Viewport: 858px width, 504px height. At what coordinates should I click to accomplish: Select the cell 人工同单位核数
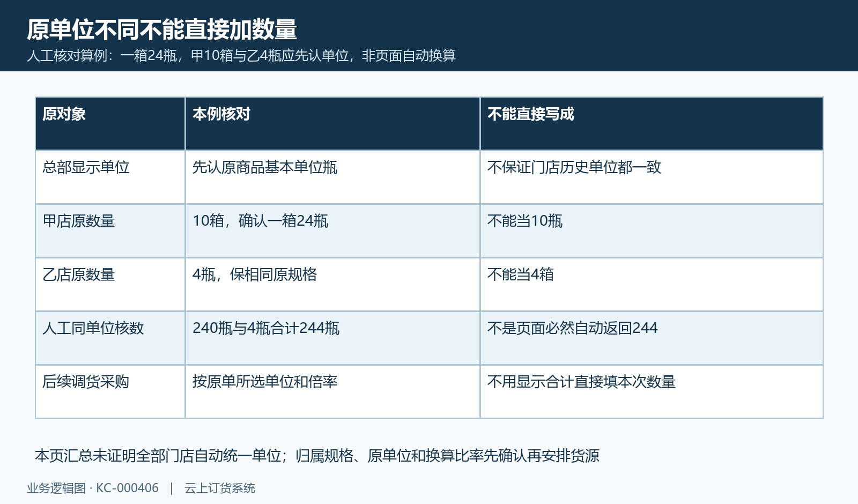pyautogui.click(x=110, y=338)
